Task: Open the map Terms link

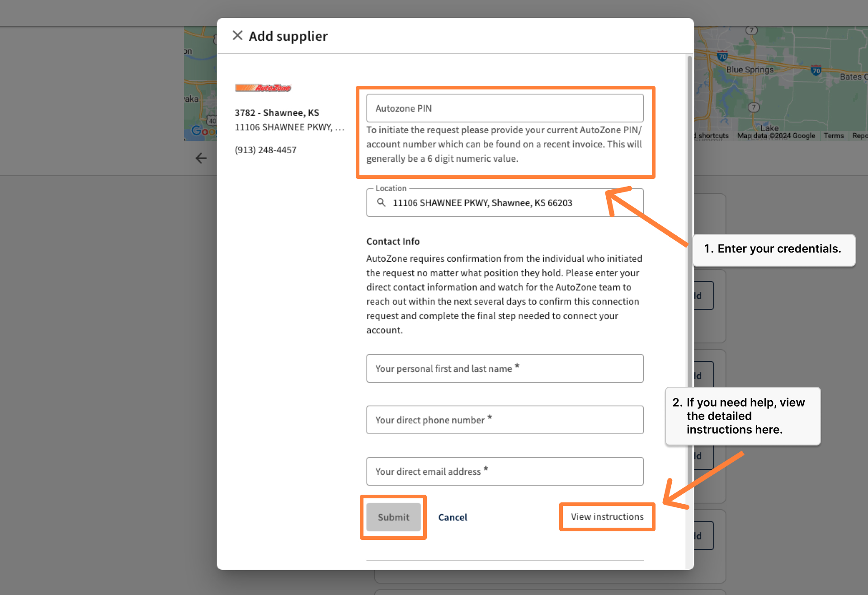Action: pyautogui.click(x=834, y=136)
